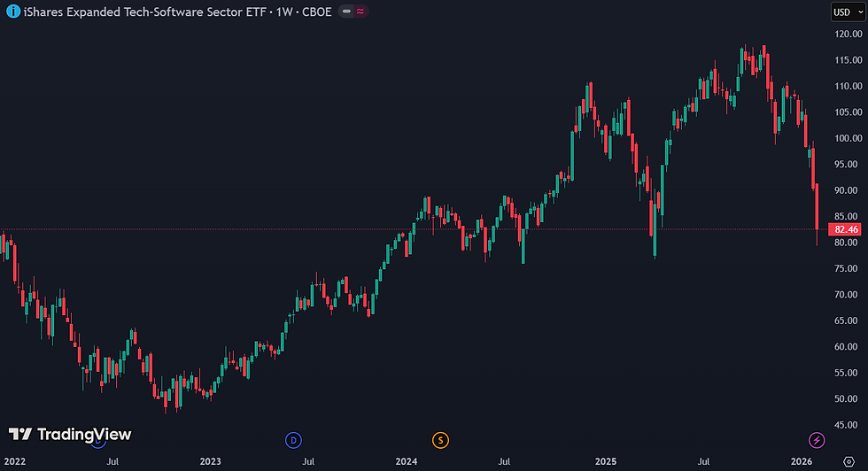Viewport: 868px width, 471px height.
Task: Click the 115.00 price axis label
Action: click(849, 60)
